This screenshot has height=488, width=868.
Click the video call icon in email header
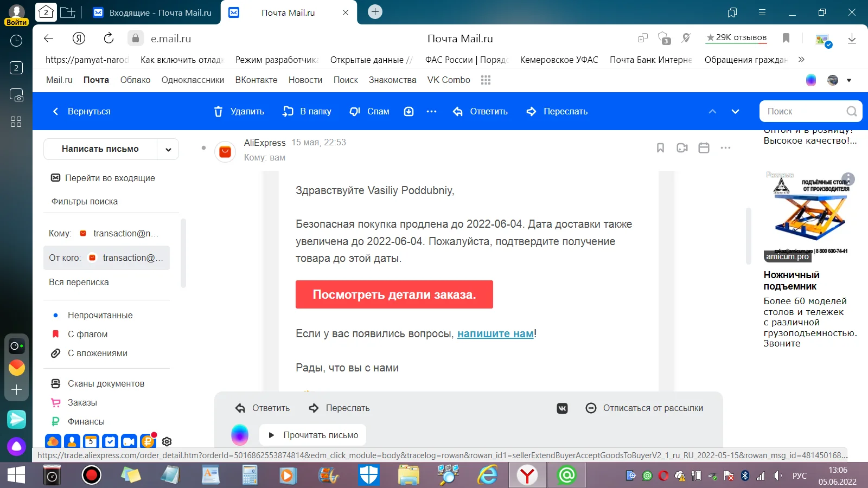(682, 147)
